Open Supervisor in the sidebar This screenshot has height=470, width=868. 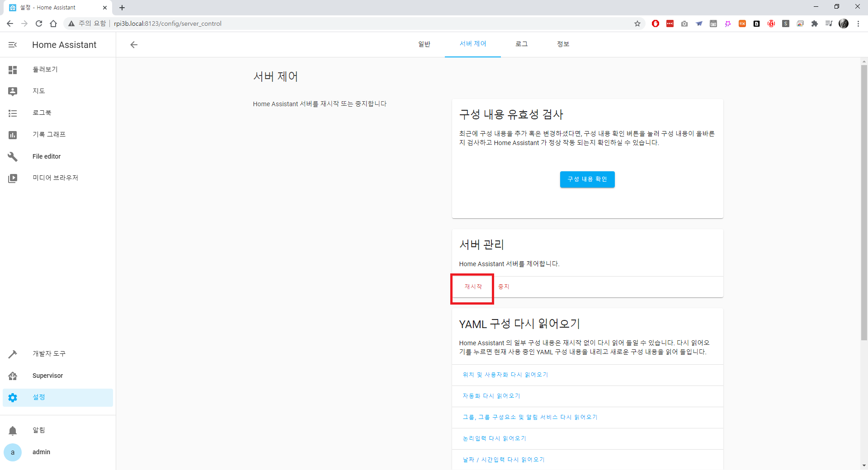58,376
